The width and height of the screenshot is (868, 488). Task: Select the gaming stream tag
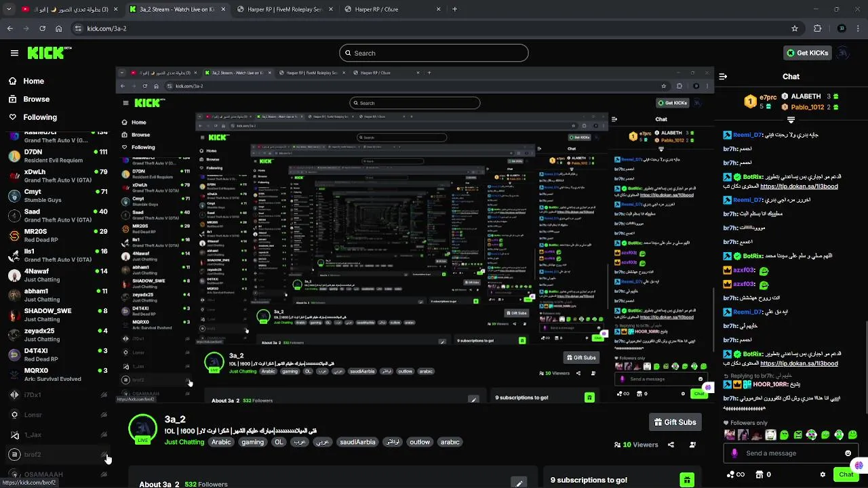click(x=252, y=442)
